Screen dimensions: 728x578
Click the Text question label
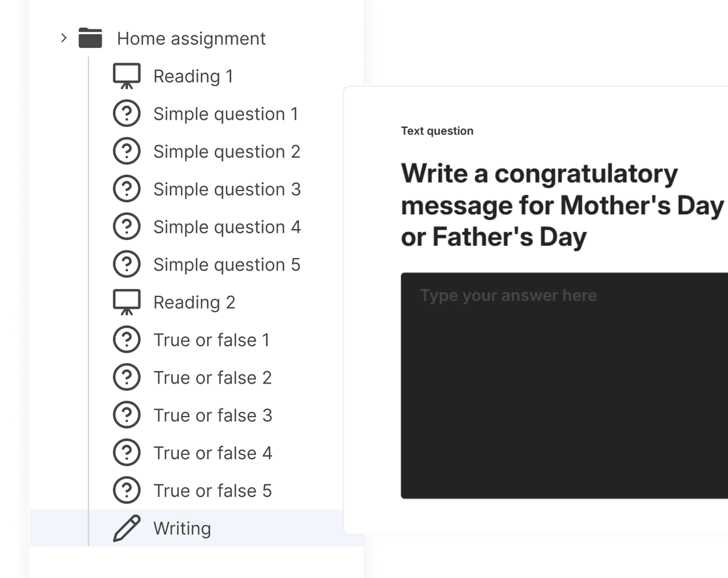[437, 131]
